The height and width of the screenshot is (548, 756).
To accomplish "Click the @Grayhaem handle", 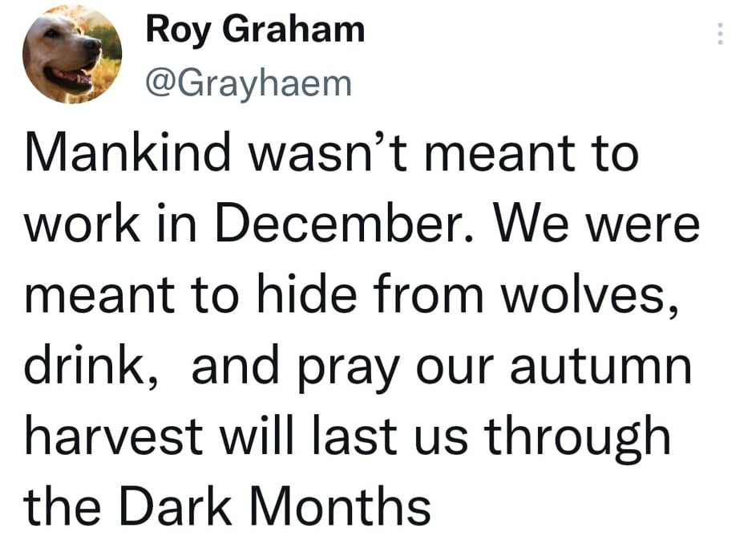I will point(249,81).
